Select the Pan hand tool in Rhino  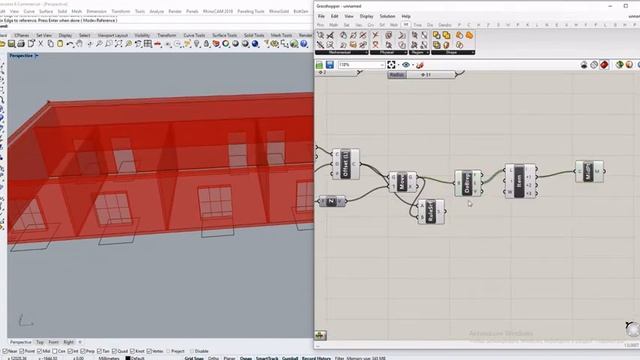pyautogui.click(x=80, y=44)
